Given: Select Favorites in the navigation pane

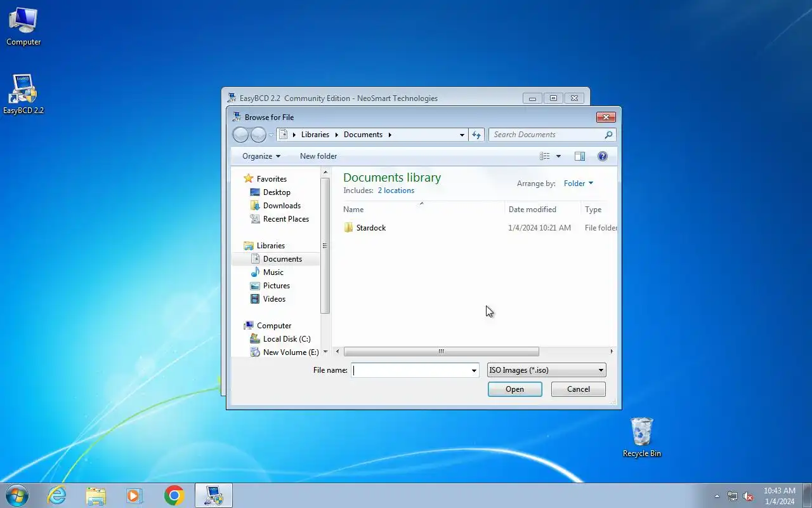Looking at the screenshot, I should tap(272, 179).
